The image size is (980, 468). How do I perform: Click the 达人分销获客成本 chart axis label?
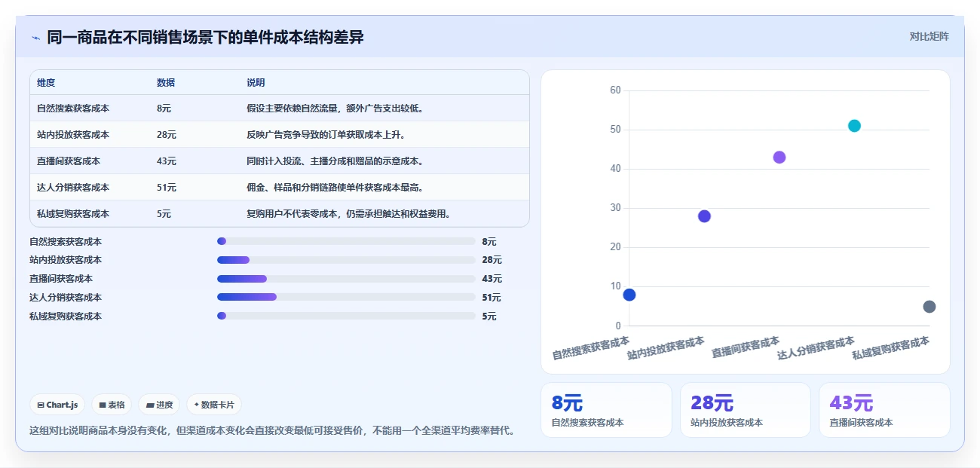click(x=816, y=347)
